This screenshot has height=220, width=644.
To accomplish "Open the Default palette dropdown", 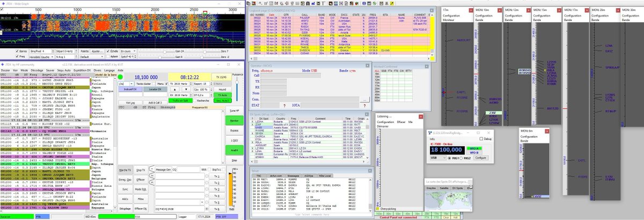I will (92, 56).
